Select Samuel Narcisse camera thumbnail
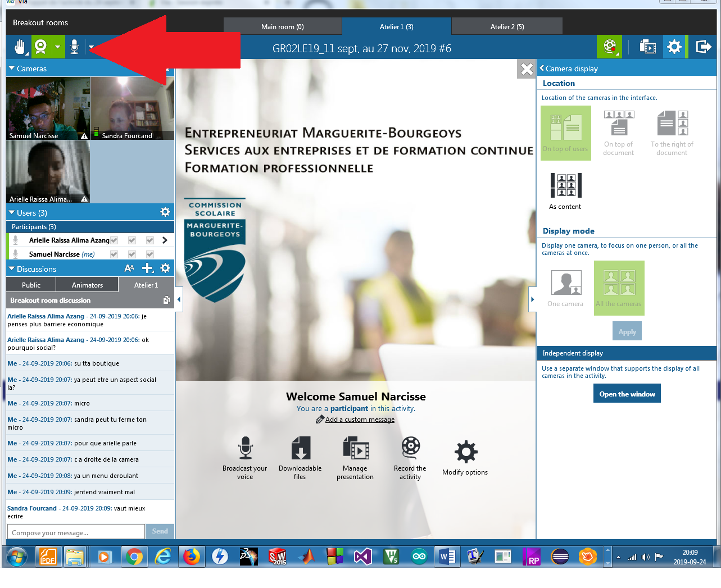The image size is (721, 588). click(x=48, y=108)
